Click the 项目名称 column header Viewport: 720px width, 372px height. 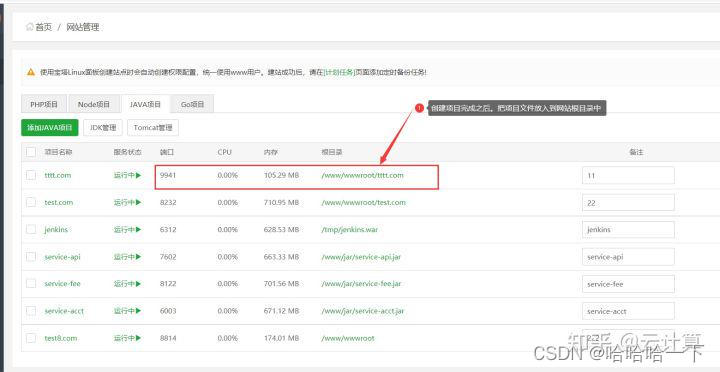coord(58,152)
